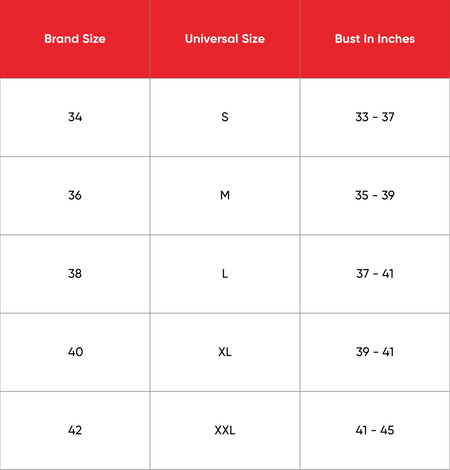
Task: Click bust range 35 - 39
Action: tap(375, 195)
